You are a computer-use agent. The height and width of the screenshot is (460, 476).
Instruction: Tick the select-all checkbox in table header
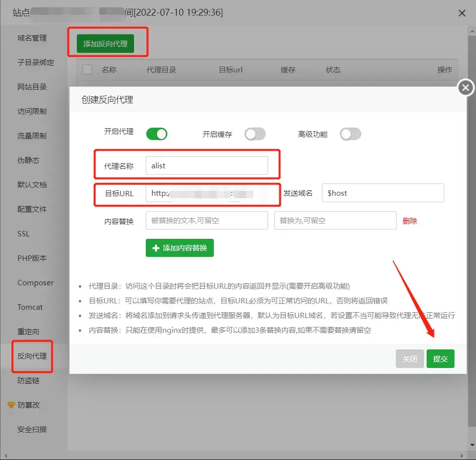(x=87, y=69)
